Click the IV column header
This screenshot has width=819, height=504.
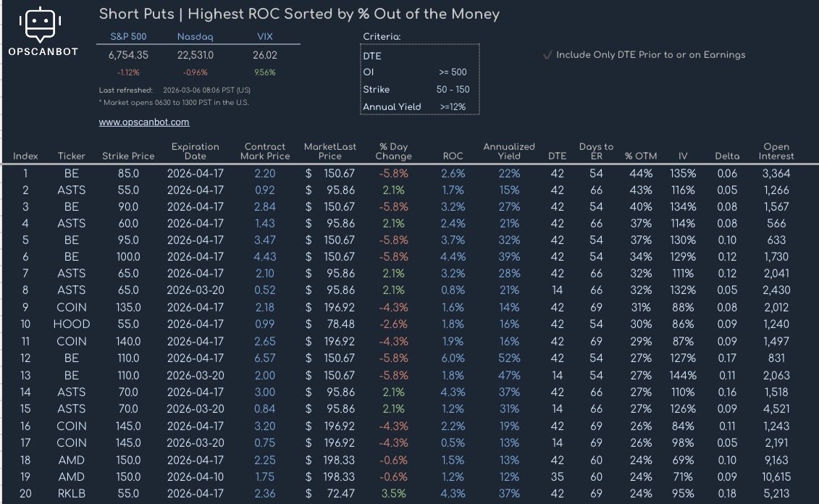(683, 156)
